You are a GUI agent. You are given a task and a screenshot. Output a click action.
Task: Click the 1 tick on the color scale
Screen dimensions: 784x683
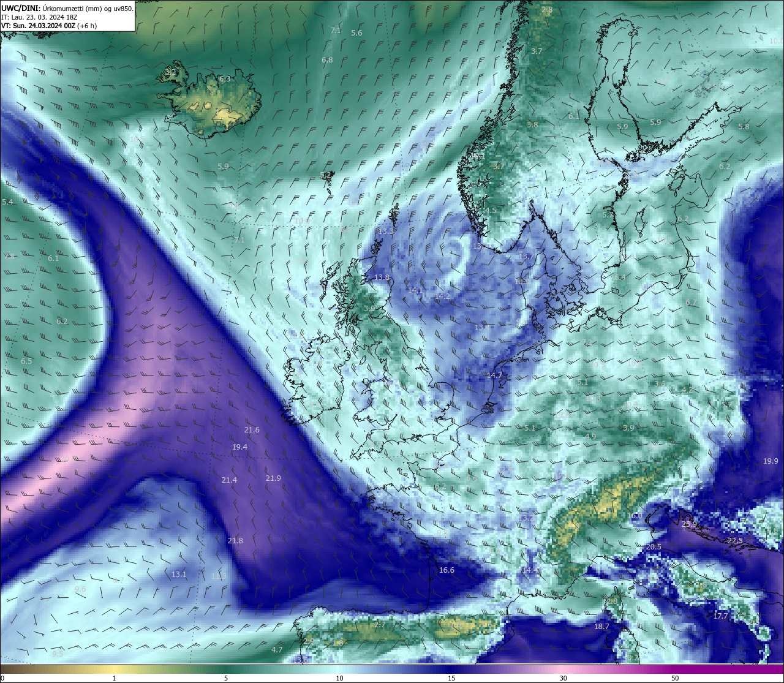tap(114, 678)
